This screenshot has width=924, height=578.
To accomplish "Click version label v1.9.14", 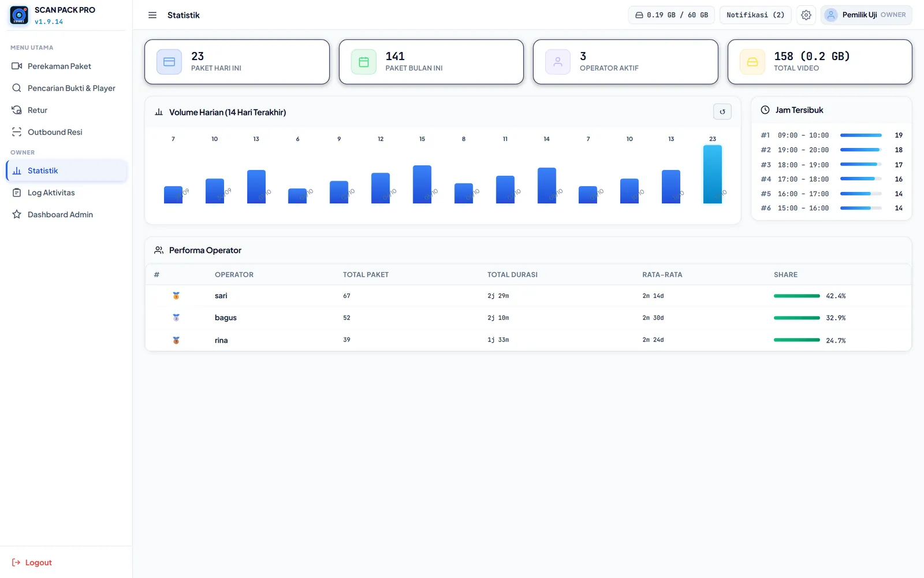I will [49, 22].
